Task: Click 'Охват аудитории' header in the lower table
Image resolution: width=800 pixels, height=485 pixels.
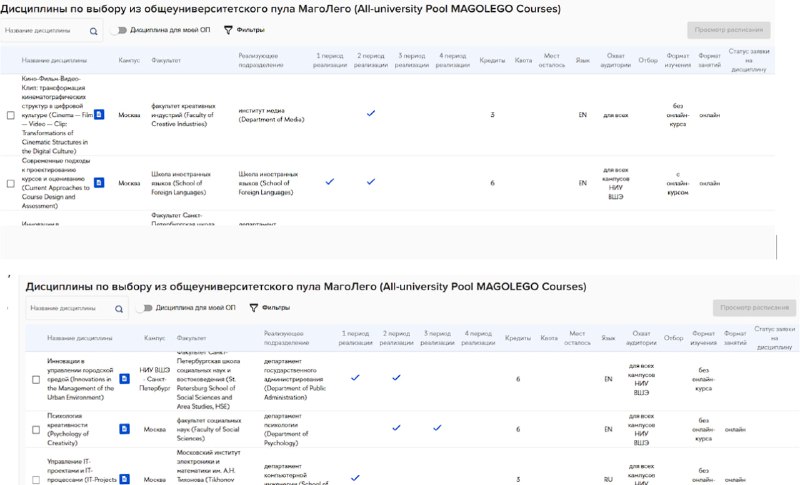Action: (x=641, y=338)
